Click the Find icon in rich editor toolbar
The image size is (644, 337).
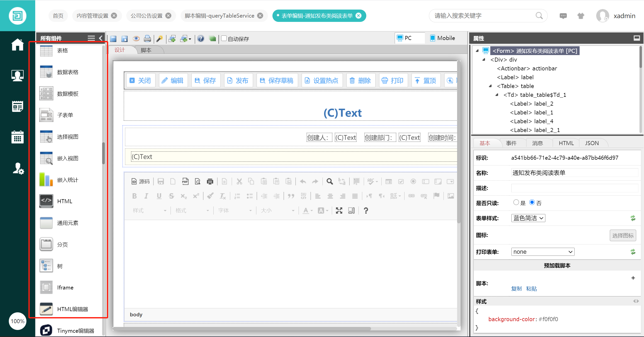(330, 181)
